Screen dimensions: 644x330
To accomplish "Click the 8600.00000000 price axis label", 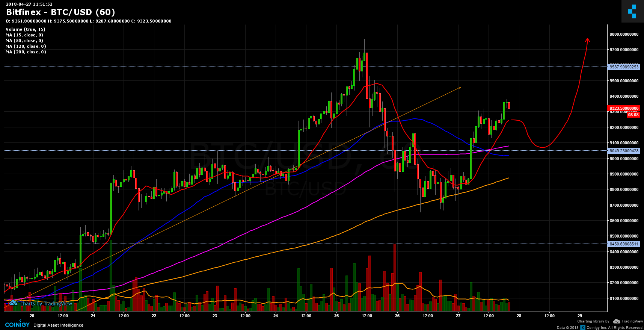I will (x=624, y=221).
